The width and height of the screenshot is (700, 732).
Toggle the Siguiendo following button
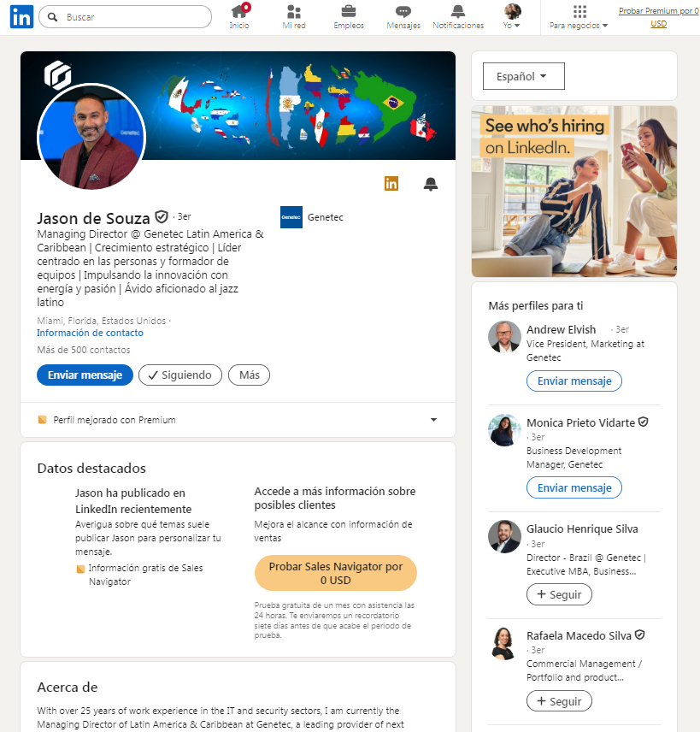coord(180,375)
